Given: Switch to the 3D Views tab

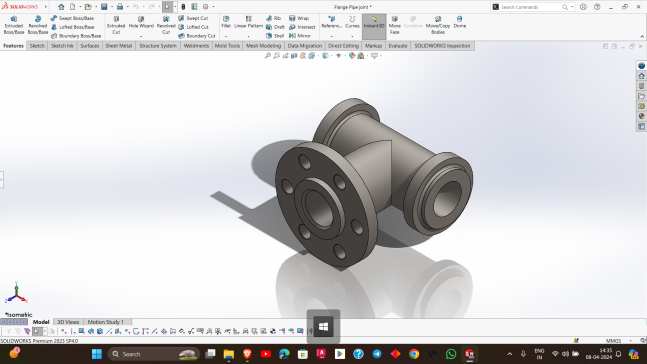Looking at the screenshot, I should [x=68, y=322].
